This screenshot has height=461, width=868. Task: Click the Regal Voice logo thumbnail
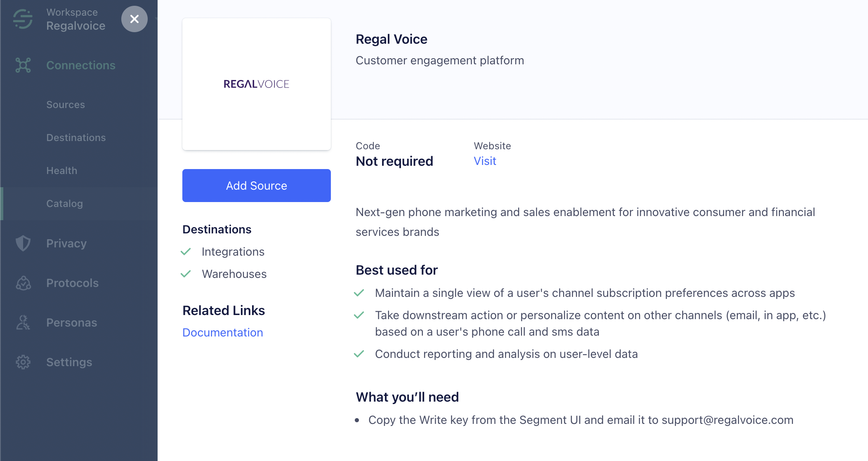pyautogui.click(x=257, y=84)
